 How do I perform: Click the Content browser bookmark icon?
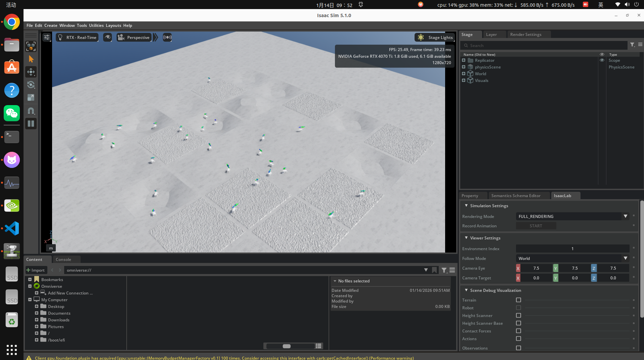coord(434,270)
